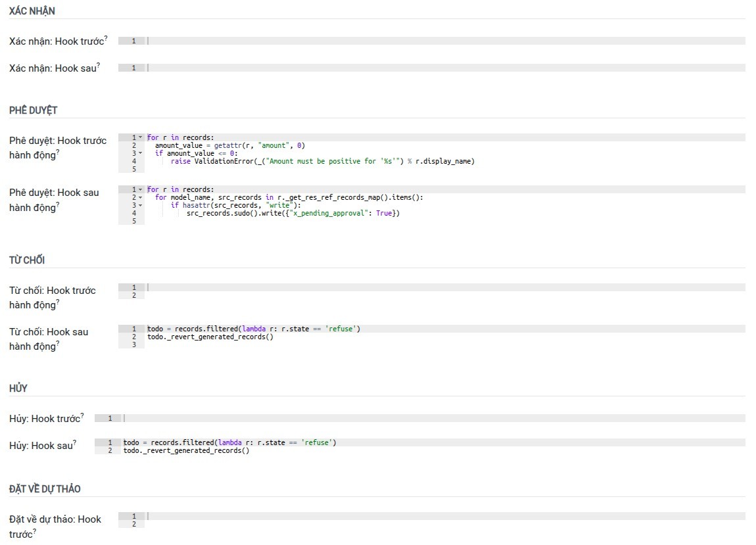The height and width of the screenshot is (545, 756).
Task: Click help mark of Đặt về dự thảo: Hook trước
Action: pos(35,531)
